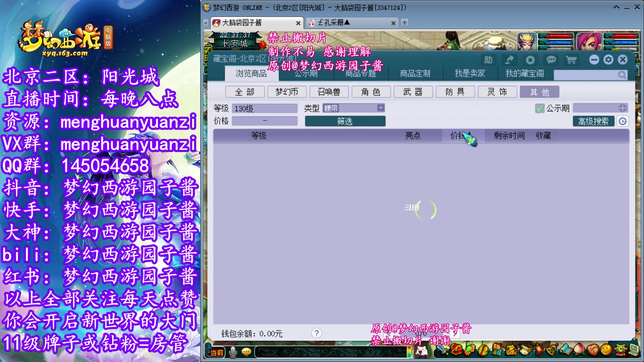Close the 藏宝阁 panel with round X

click(623, 60)
